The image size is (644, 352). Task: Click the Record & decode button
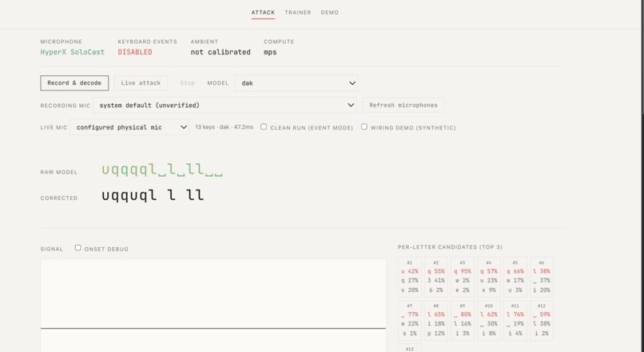[74, 83]
